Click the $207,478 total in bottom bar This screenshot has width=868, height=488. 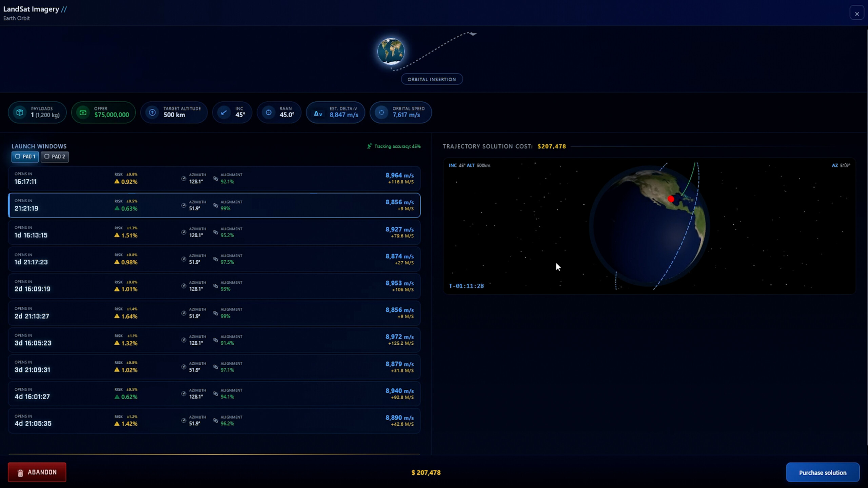coord(426,472)
